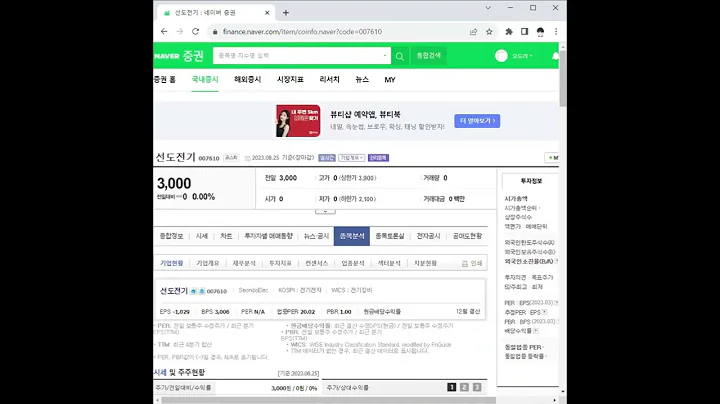Toggle the Chrome side panel icon
Viewport: 720px width, 404px height.
pyautogui.click(x=524, y=32)
